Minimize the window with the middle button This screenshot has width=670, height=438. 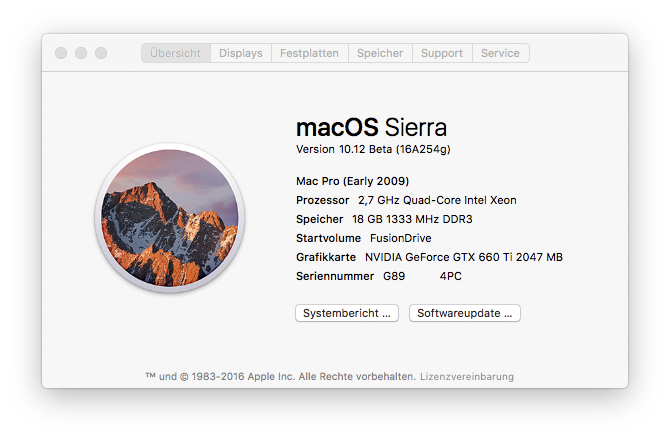pyautogui.click(x=81, y=53)
